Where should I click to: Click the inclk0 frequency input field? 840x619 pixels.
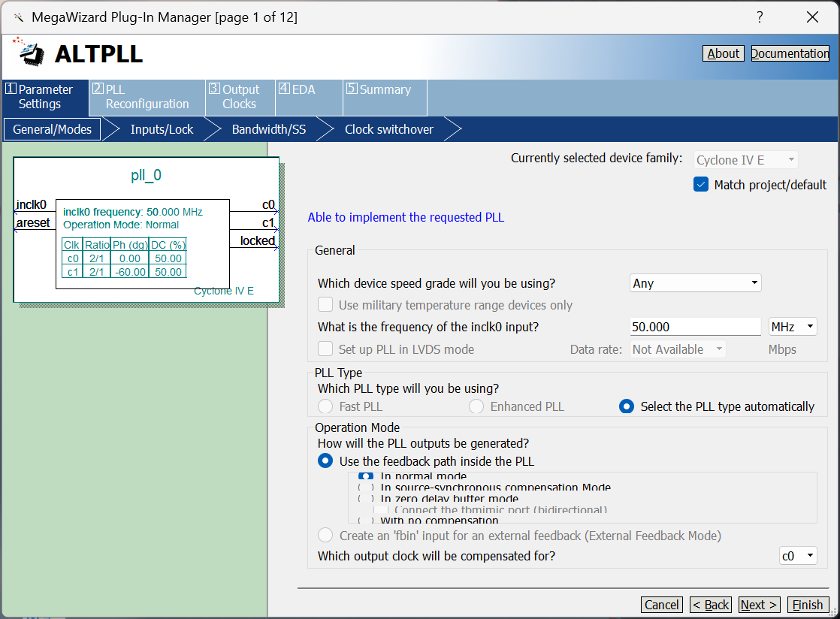pos(695,327)
